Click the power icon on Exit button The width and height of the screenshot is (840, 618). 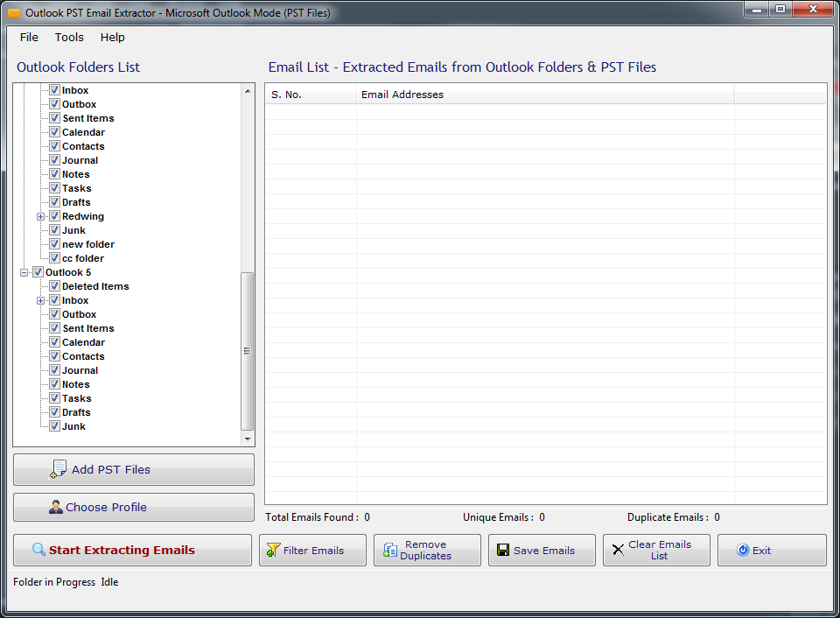click(743, 550)
